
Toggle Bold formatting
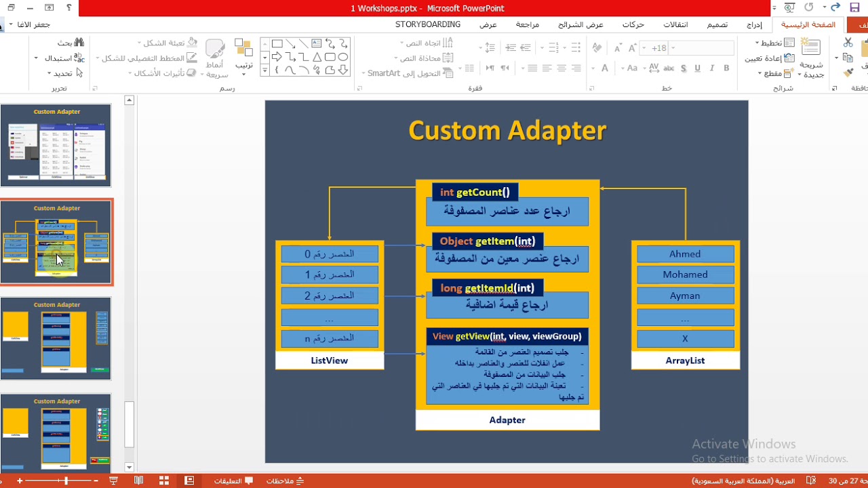726,68
